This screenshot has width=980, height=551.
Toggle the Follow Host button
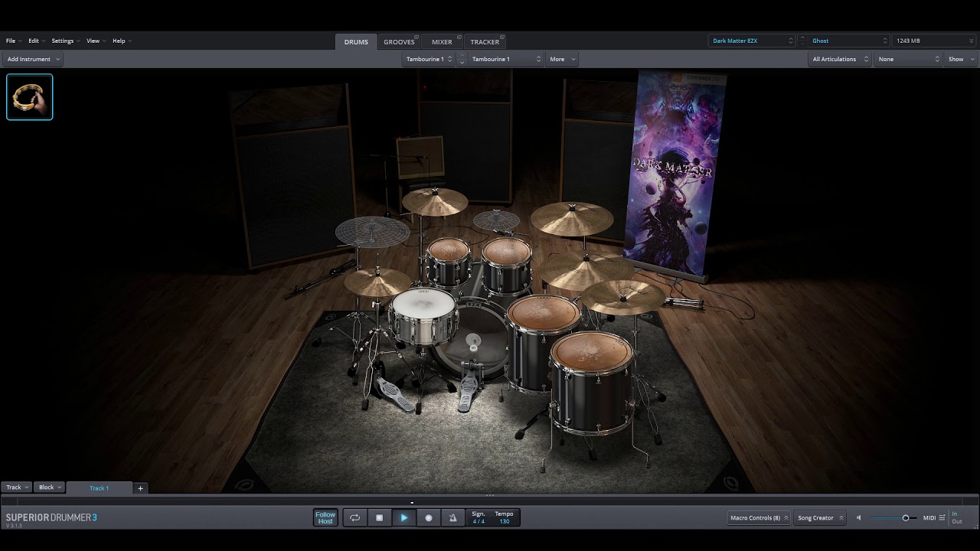point(325,518)
